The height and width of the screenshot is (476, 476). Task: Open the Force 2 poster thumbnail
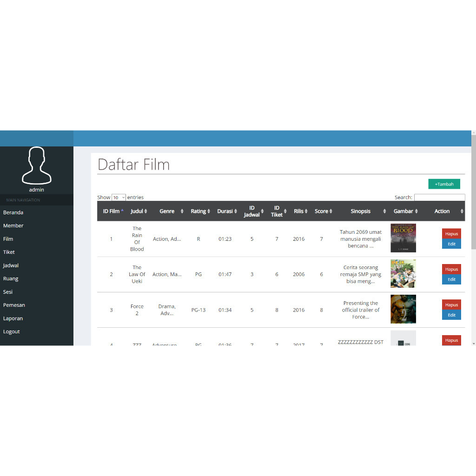coord(403,309)
